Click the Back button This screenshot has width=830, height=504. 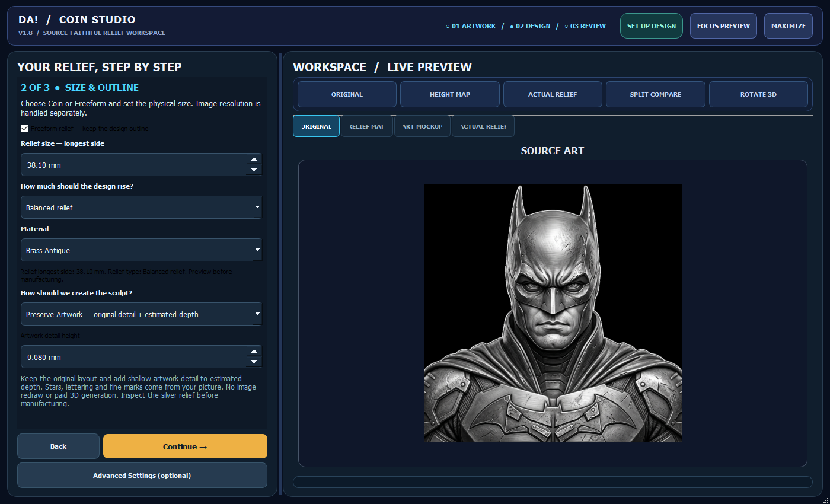pos(58,446)
